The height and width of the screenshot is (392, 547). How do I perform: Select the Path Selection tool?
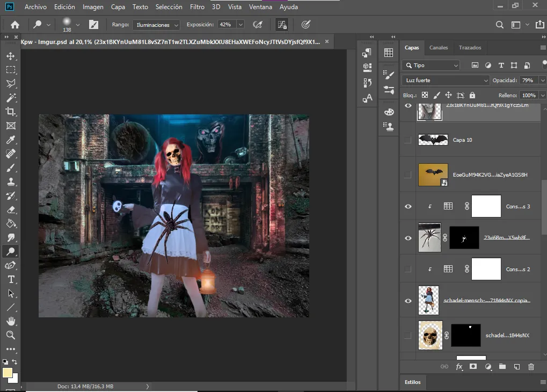10,294
